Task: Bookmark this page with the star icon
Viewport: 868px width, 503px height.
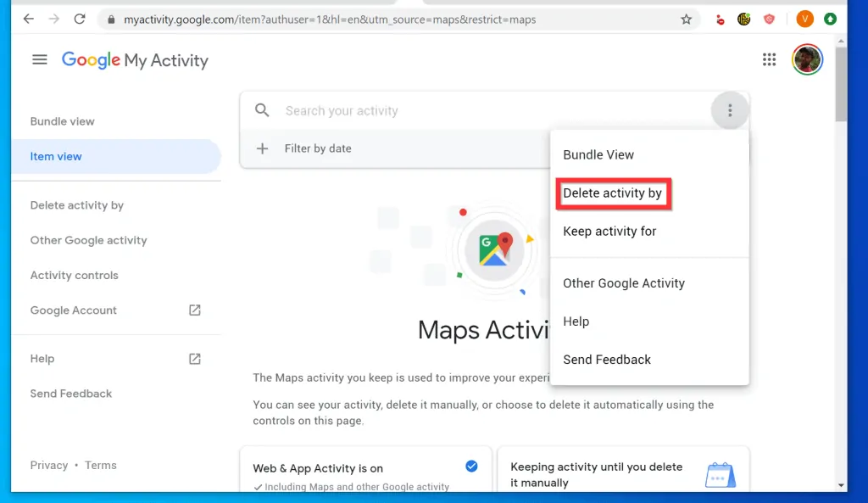Action: [687, 20]
